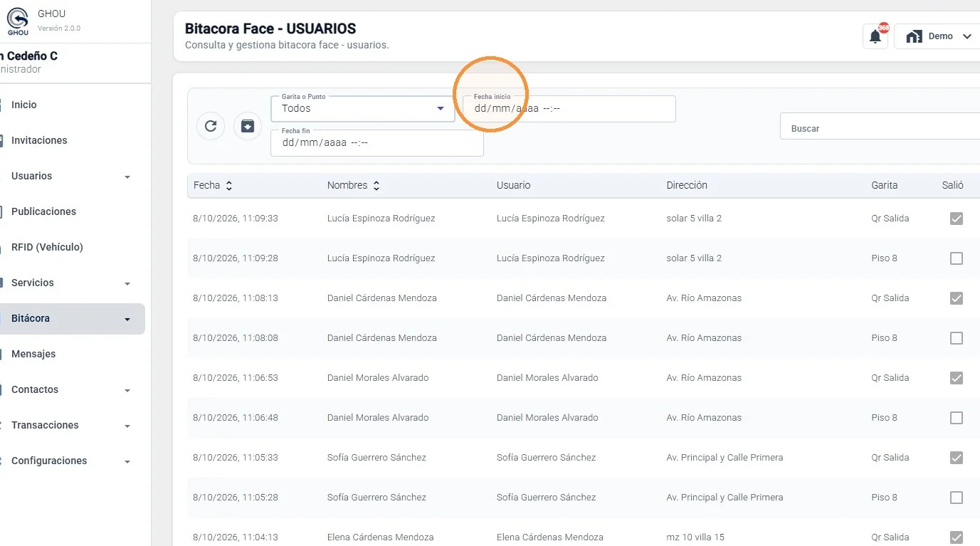Uncheck Salió for the 11:09:33 entry
Image resolution: width=980 pixels, height=546 pixels.
(x=957, y=219)
